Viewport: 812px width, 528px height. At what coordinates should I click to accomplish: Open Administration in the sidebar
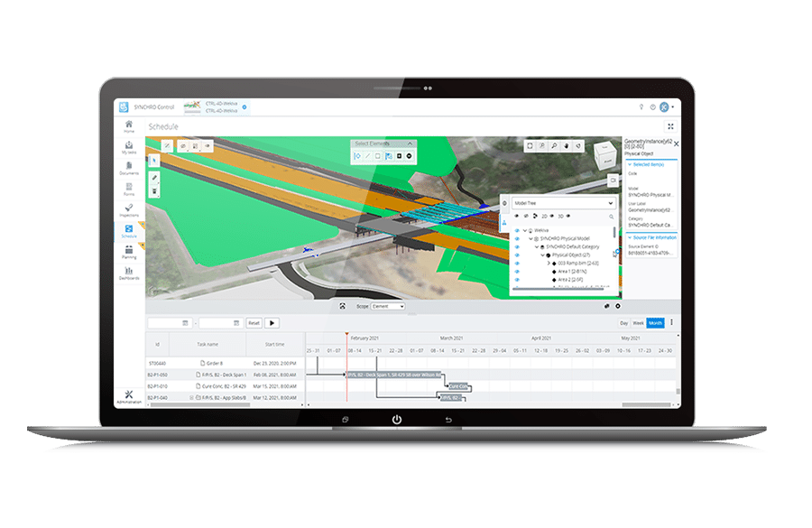129,397
